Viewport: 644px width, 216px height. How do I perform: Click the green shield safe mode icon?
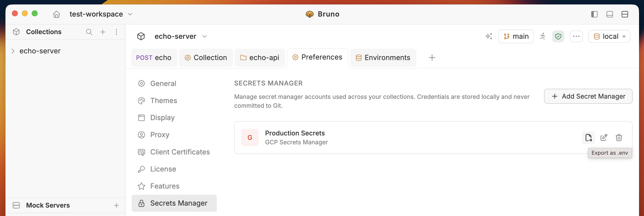[558, 37]
